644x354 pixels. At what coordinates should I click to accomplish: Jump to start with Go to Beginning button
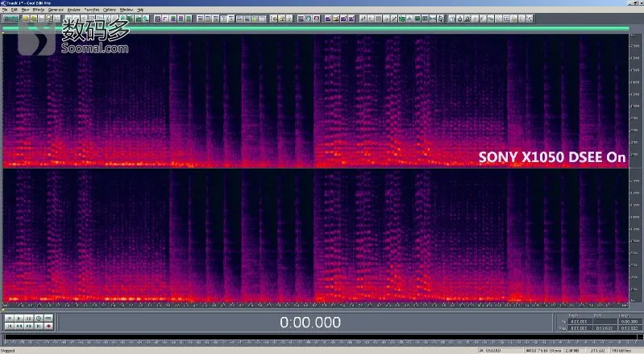coord(9,326)
